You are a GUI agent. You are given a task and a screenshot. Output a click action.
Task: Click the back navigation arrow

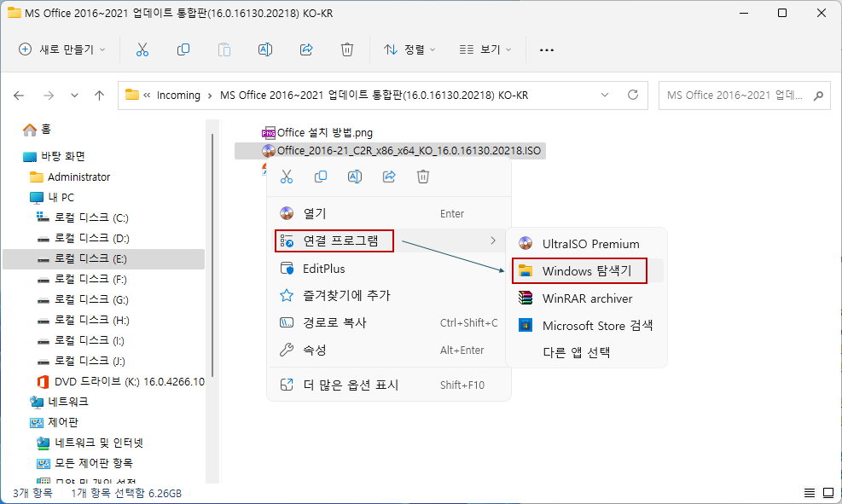click(x=18, y=95)
